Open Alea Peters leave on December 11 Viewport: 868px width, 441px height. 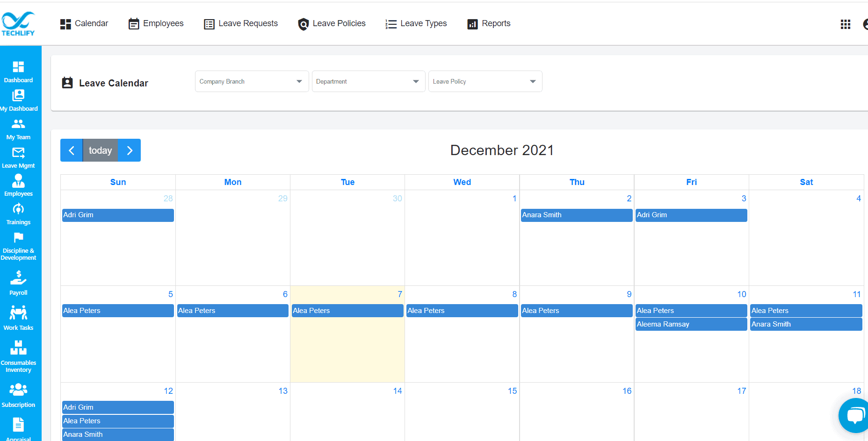pyautogui.click(x=806, y=311)
